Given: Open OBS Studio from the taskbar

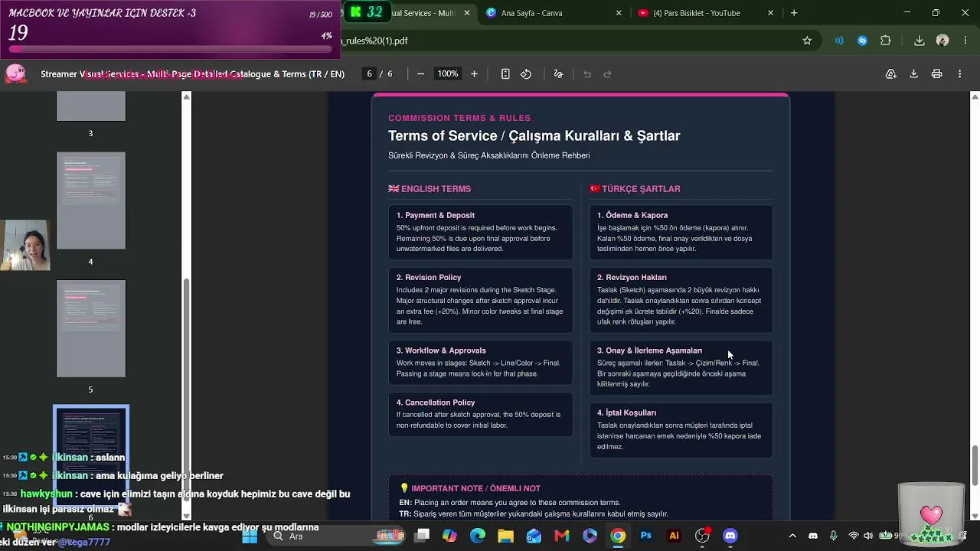Looking at the screenshot, I should (x=702, y=536).
